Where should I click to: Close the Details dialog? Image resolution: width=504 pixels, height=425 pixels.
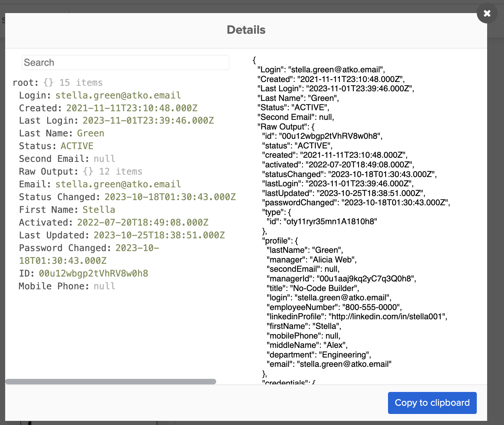tap(487, 13)
